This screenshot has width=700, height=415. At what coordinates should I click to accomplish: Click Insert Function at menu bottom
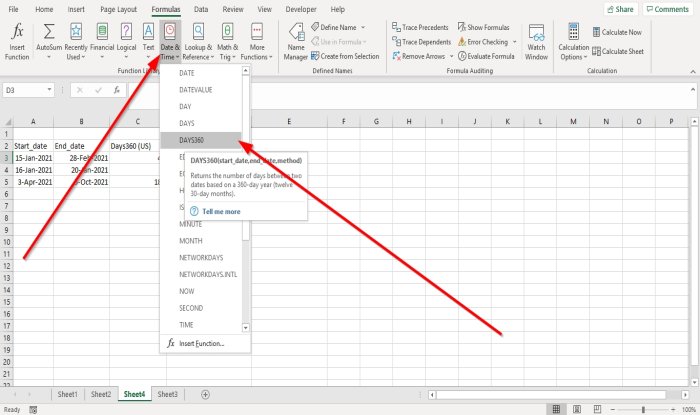coord(205,344)
